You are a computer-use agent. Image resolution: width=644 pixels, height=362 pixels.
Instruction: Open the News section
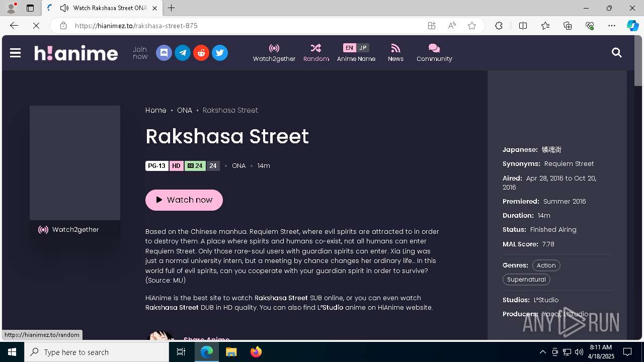tap(395, 53)
